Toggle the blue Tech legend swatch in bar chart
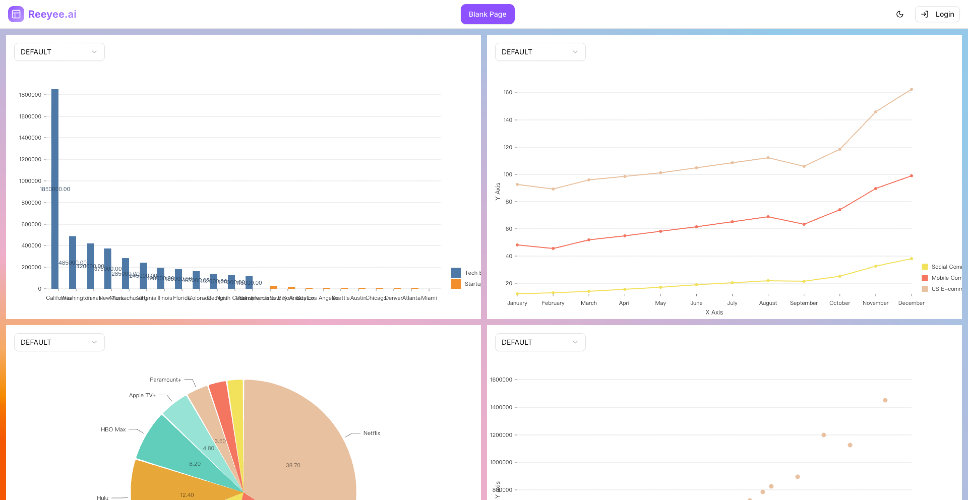 [x=456, y=273]
